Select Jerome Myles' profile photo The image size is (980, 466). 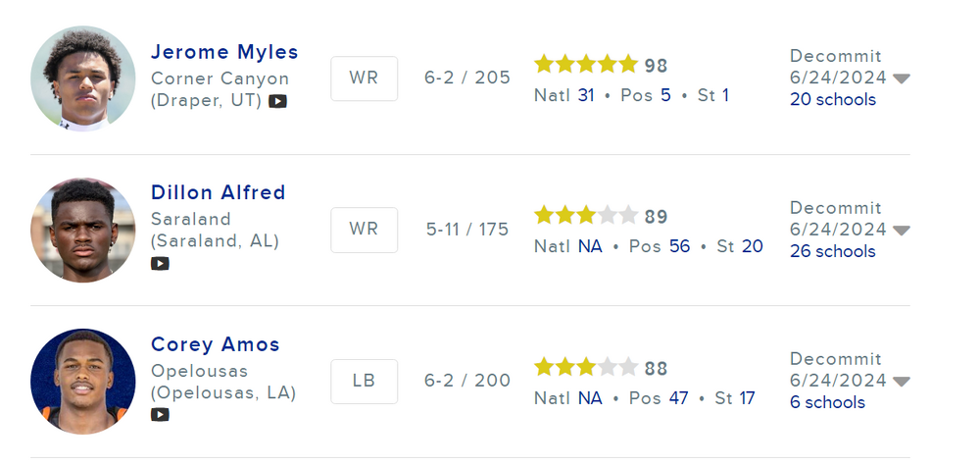click(x=83, y=78)
